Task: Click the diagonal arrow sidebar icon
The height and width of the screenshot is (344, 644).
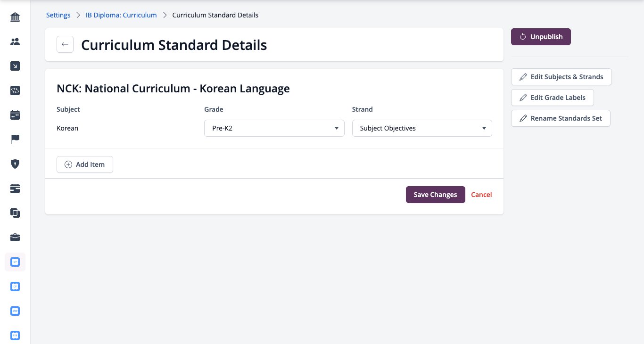Action: pyautogui.click(x=15, y=66)
